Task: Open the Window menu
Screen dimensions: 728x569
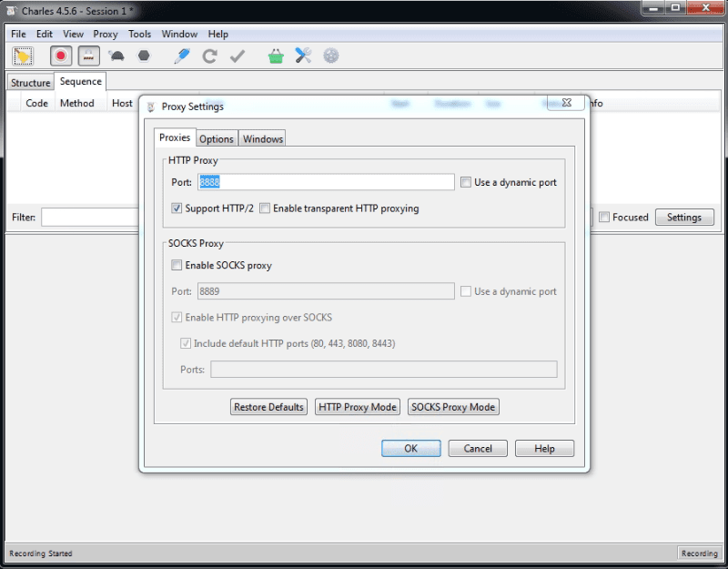Action: [179, 34]
